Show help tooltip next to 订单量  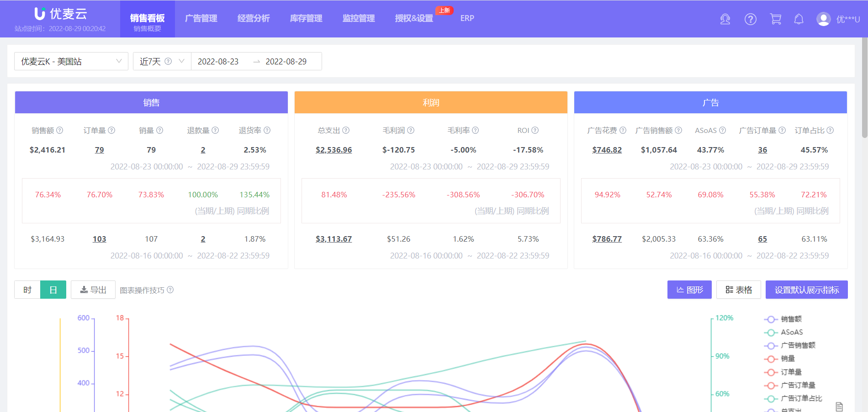point(111,130)
